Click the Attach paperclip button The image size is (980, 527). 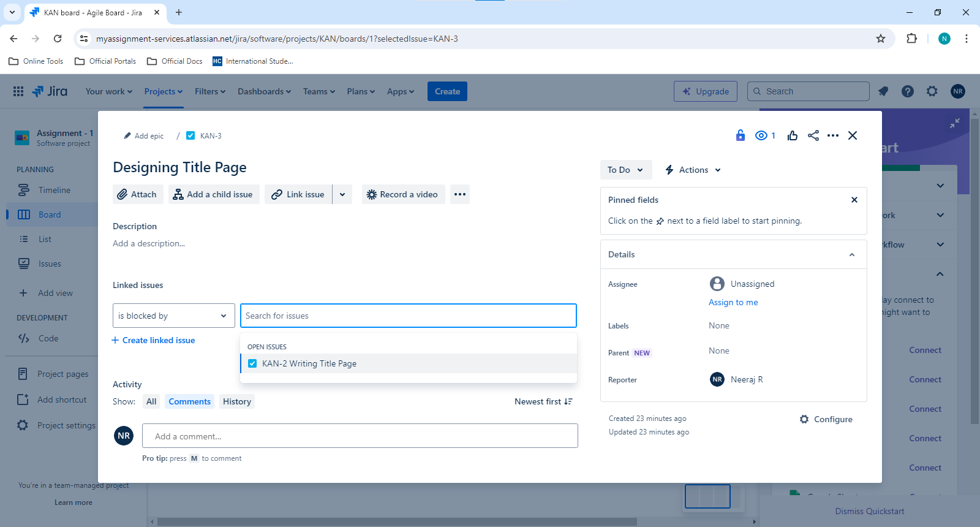[138, 194]
